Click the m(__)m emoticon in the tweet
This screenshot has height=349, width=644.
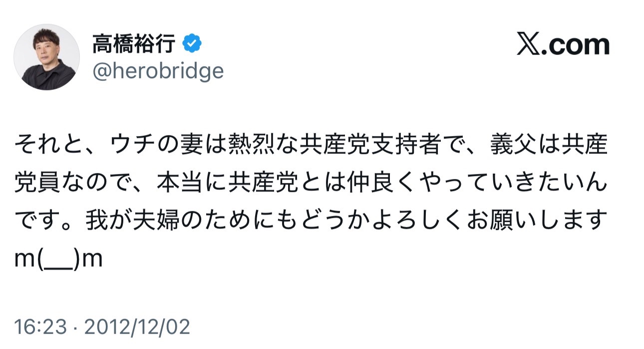pos(59,259)
